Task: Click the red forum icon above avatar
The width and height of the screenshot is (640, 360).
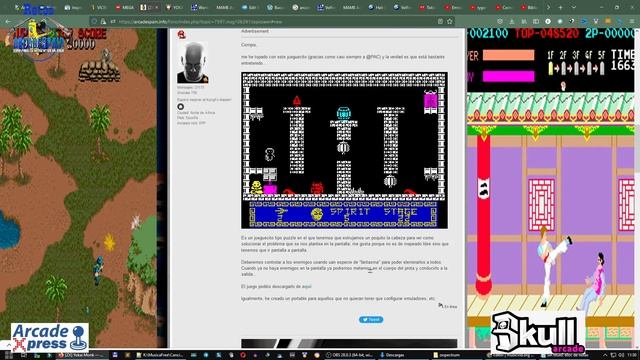Action: (x=182, y=34)
